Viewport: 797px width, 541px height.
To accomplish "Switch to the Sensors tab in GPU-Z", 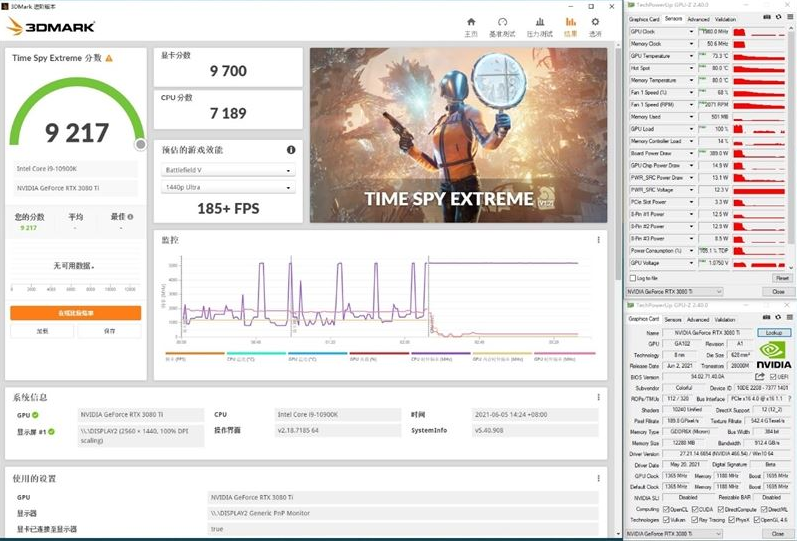I will [x=672, y=19].
